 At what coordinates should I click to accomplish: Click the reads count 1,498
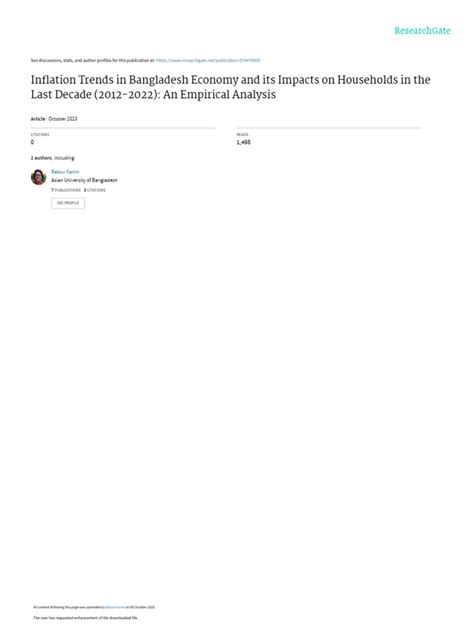click(243, 142)
